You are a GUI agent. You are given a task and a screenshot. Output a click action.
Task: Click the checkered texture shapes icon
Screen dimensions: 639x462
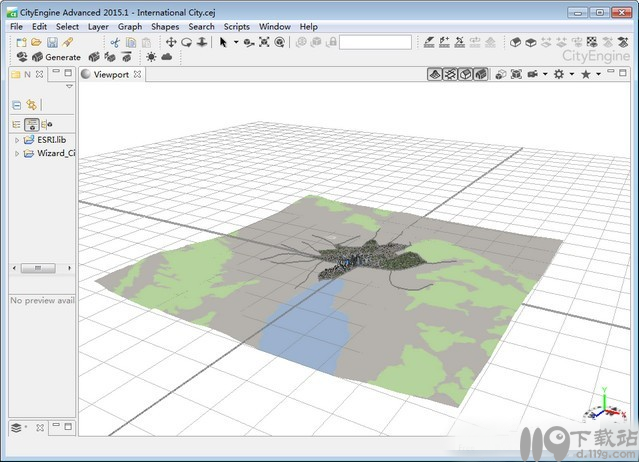592,42
